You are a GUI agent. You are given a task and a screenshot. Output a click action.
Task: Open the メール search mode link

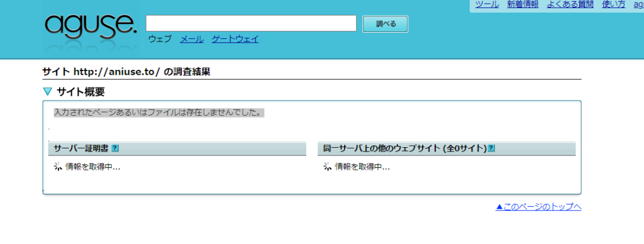point(192,40)
